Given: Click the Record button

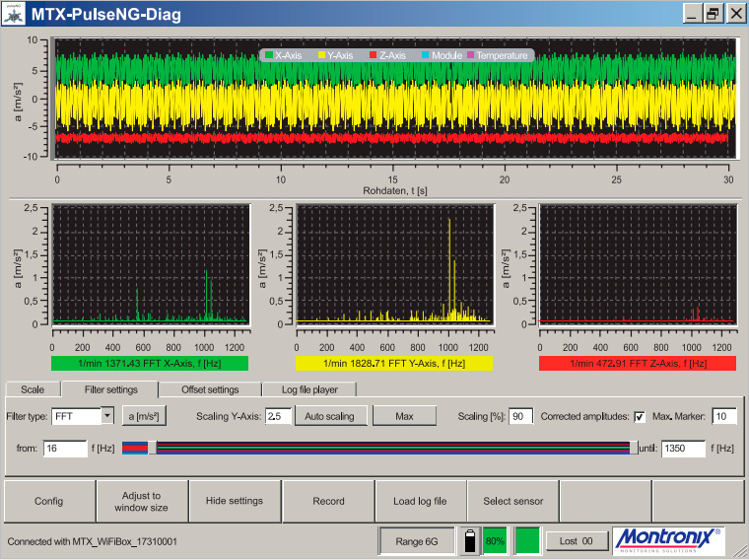Looking at the screenshot, I should pos(328,501).
